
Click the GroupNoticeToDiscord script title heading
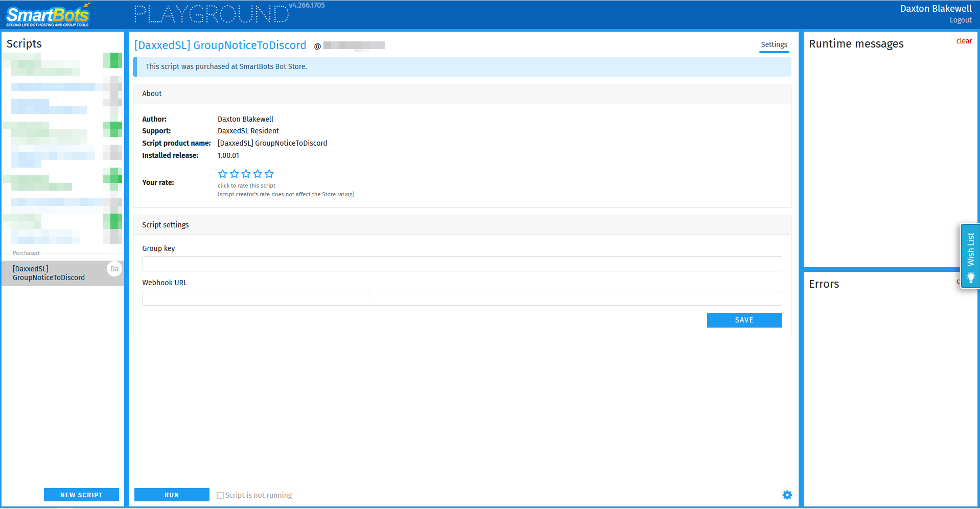[220, 45]
